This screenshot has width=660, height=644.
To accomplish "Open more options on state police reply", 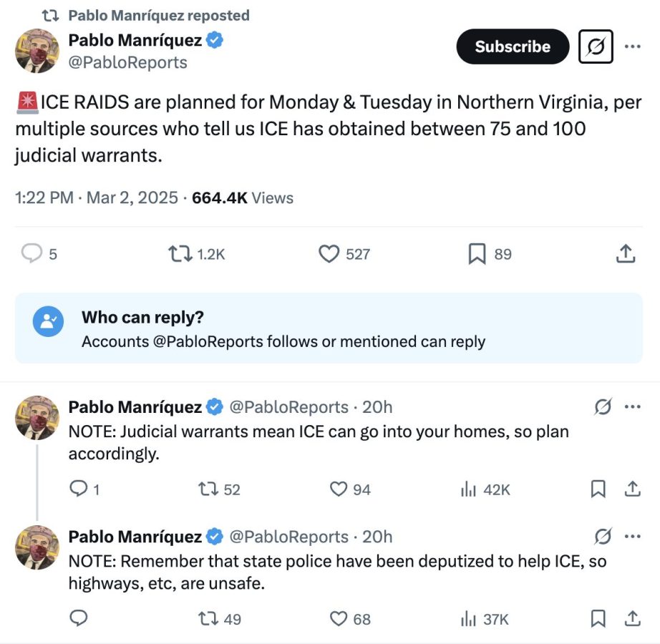I will pos(633,537).
